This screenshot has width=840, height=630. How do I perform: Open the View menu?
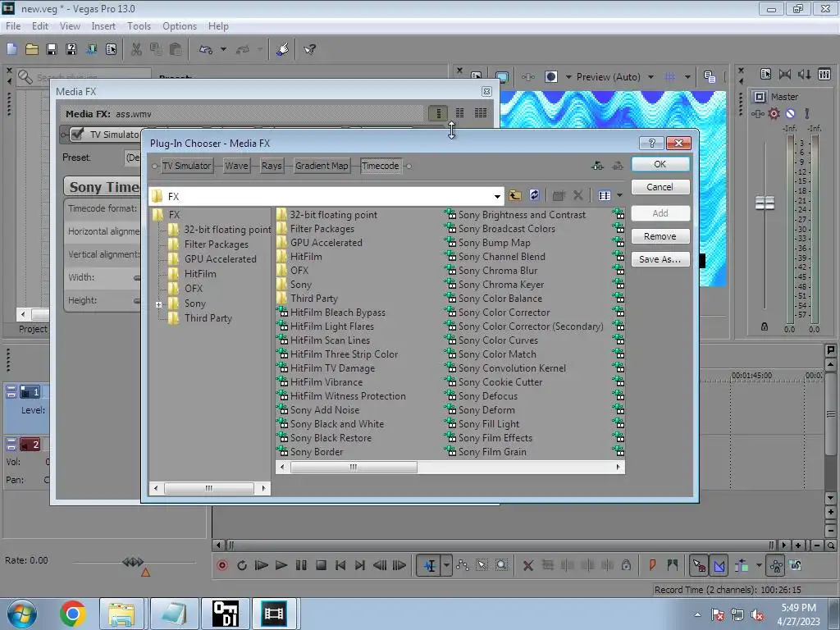coord(70,25)
